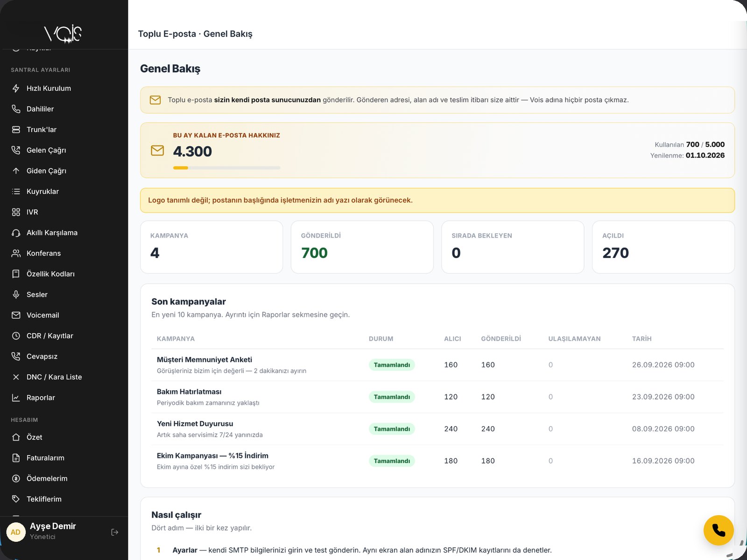
Task: Click the logo warning banner text
Action: [x=280, y=200]
